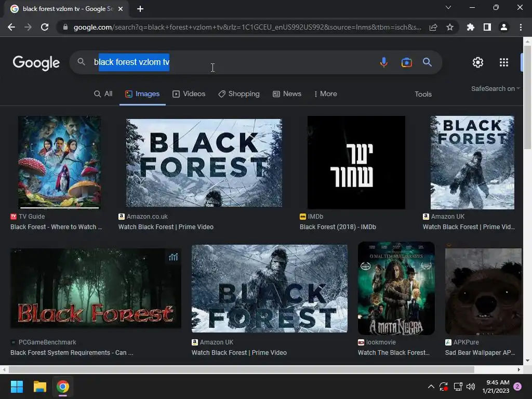The width and height of the screenshot is (532, 399).
Task: Click the scroll right arrow at bottom
Action: [x=519, y=369]
